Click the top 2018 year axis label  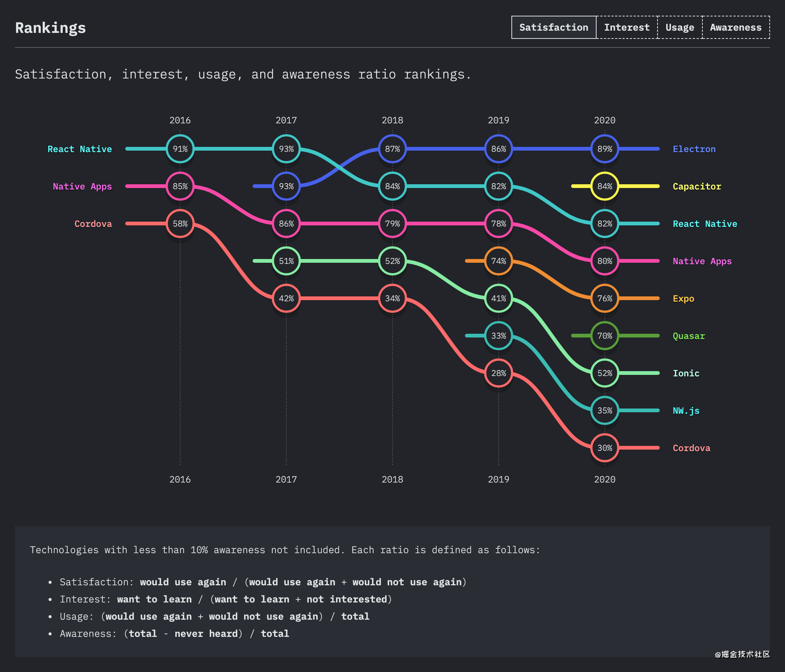point(392,120)
